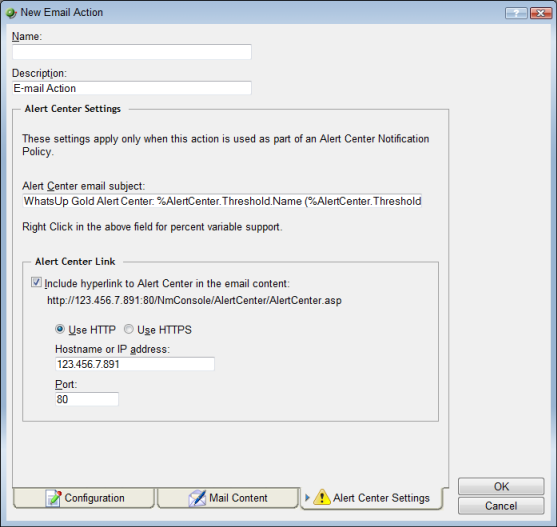Image resolution: width=557 pixels, height=527 pixels.
Task: Select the Use HTTPS radio button
Action: click(129, 330)
